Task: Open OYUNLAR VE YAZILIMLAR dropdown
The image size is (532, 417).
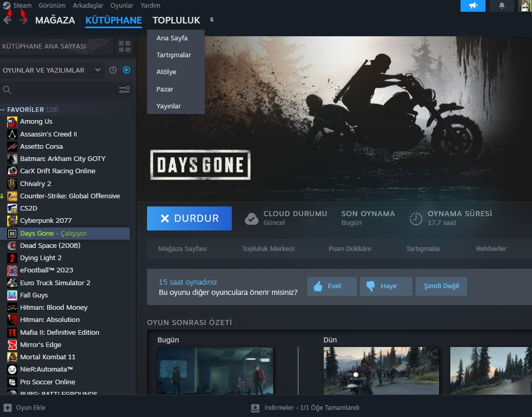Action: point(52,71)
